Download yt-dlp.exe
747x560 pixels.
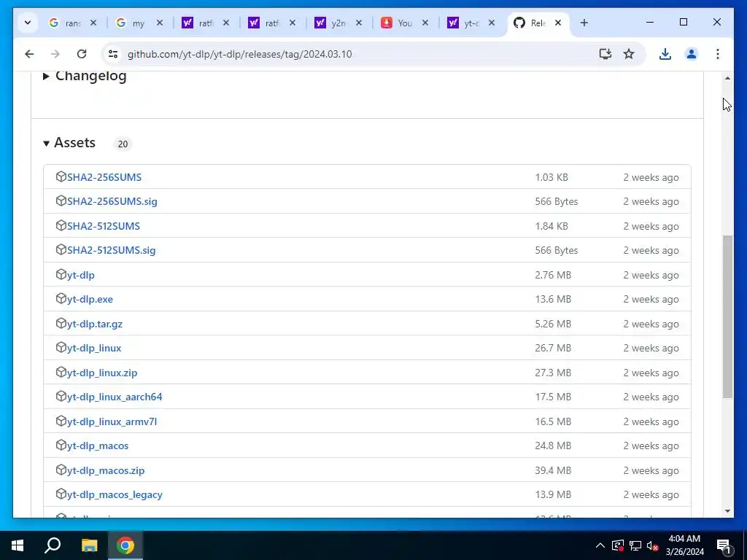pyautogui.click(x=90, y=300)
